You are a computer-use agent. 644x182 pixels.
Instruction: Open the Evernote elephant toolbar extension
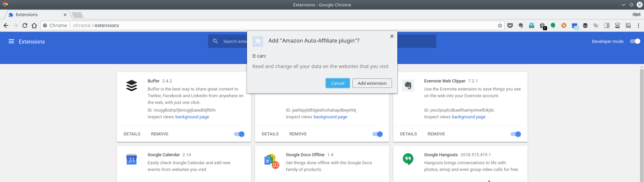coord(521,25)
